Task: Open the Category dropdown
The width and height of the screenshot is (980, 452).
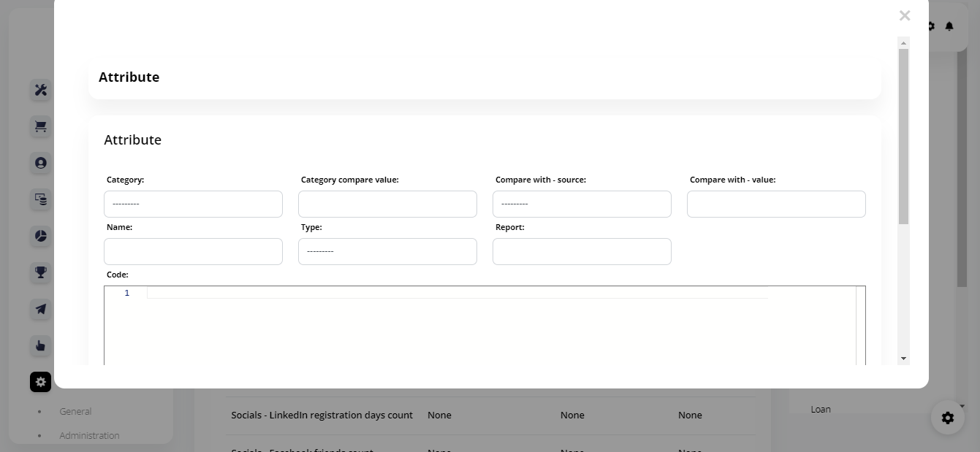Action: click(193, 204)
